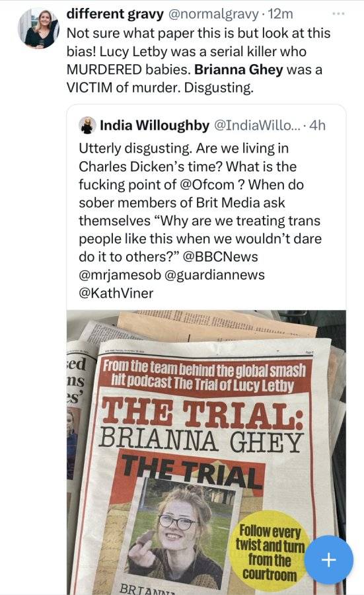The width and height of the screenshot is (364, 595).
Task: Open the attached newspaper photo
Action: (x=206, y=452)
